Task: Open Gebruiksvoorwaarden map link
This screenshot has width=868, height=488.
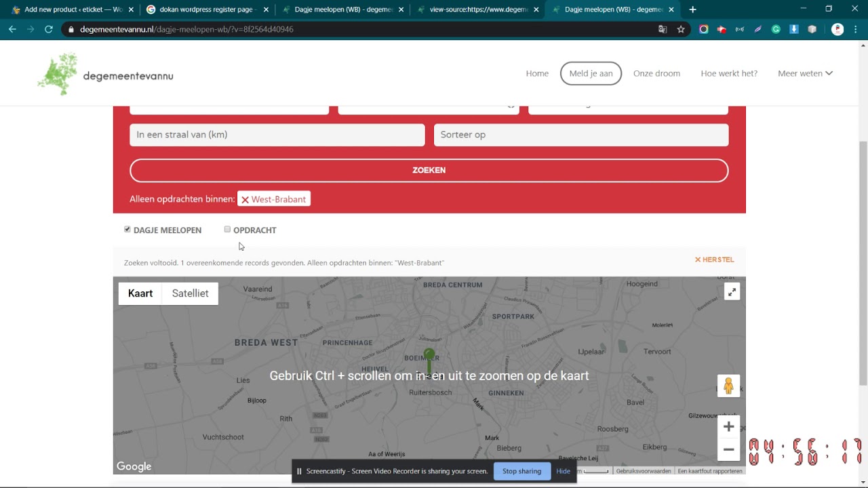Action: point(644,471)
